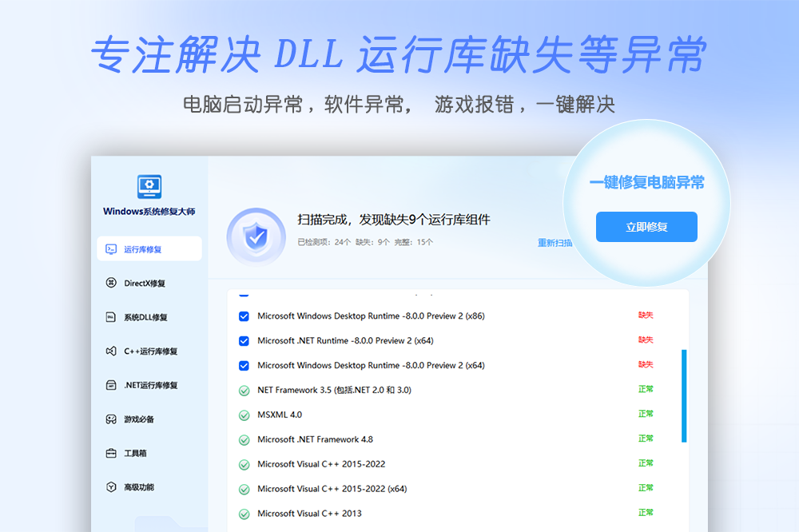Click 缺失 status of Microsoft .NET Runtime (x64)
The width and height of the screenshot is (799, 532).
pos(646,340)
